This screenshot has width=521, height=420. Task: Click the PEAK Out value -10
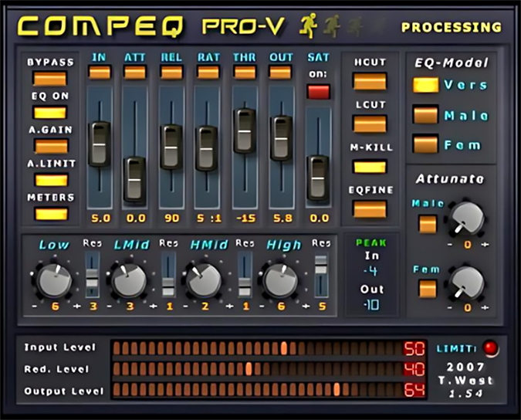pos(370,305)
